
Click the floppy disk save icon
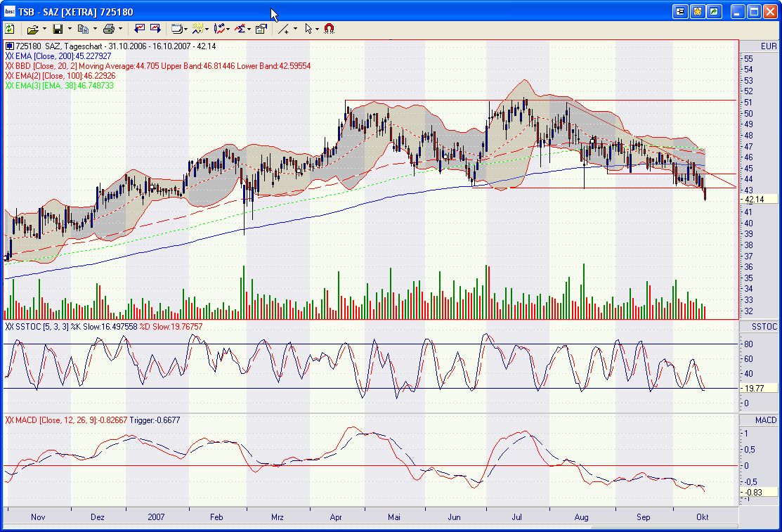click(58, 29)
